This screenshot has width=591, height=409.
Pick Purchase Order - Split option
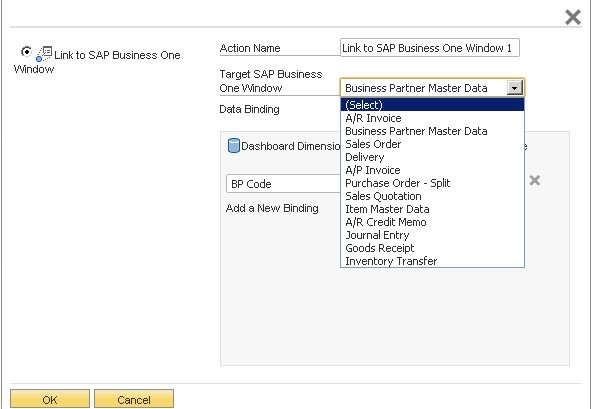(432, 183)
